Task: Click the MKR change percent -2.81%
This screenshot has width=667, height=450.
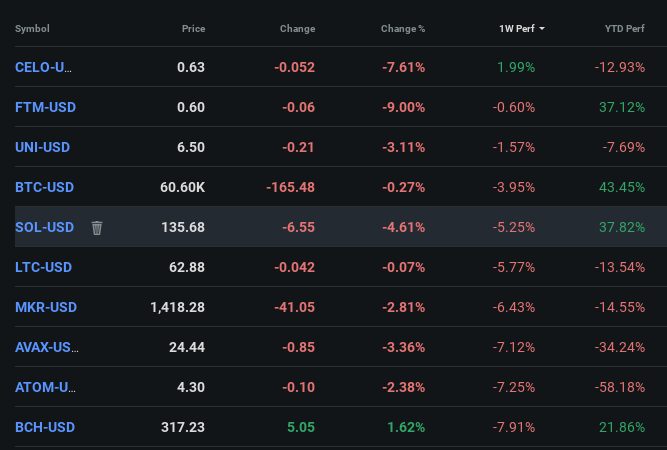Action: point(404,307)
